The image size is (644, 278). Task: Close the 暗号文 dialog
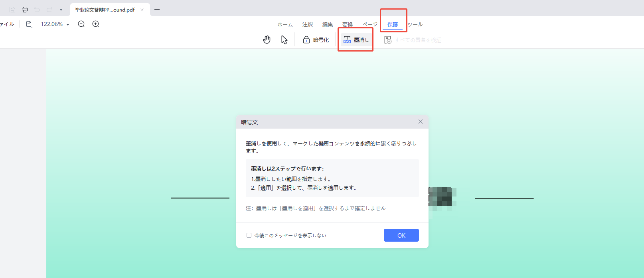pos(421,122)
